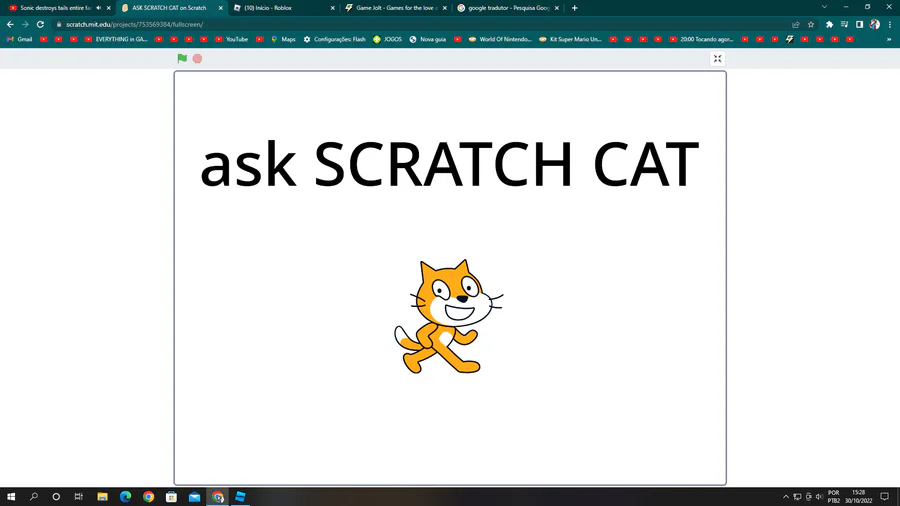Bookmark this page with the star icon
The image size is (900, 506).
click(811, 25)
